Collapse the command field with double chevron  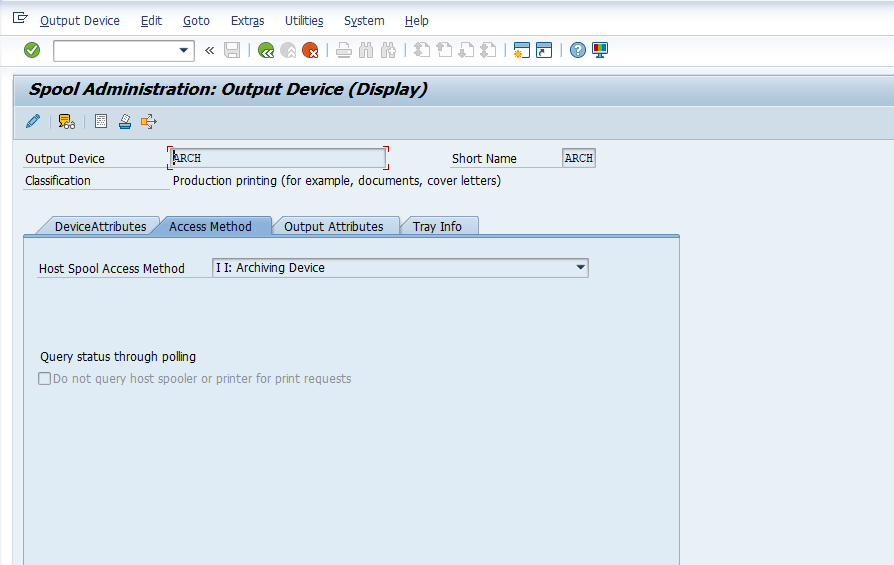[209, 50]
